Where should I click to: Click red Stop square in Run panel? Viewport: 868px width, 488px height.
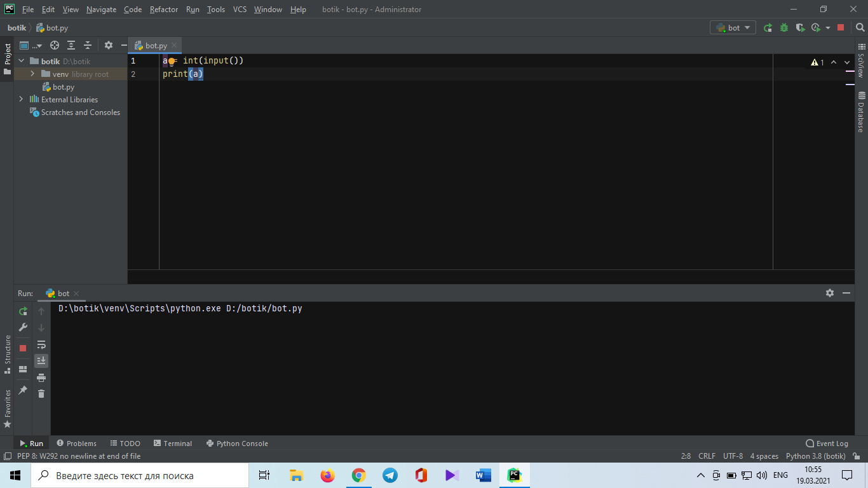click(x=23, y=348)
